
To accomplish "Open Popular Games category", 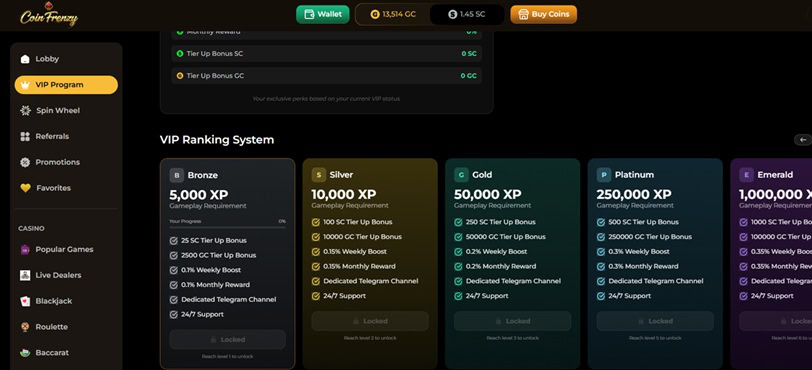I will (66, 249).
